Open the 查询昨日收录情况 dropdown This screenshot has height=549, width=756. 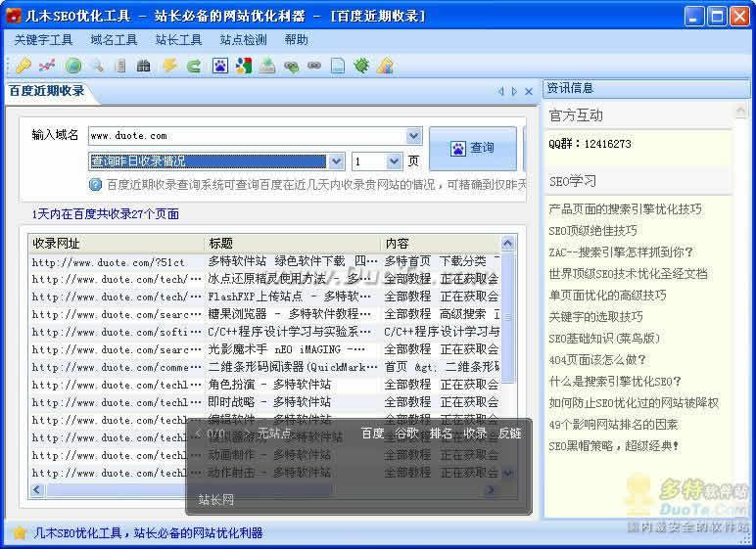click(x=337, y=161)
